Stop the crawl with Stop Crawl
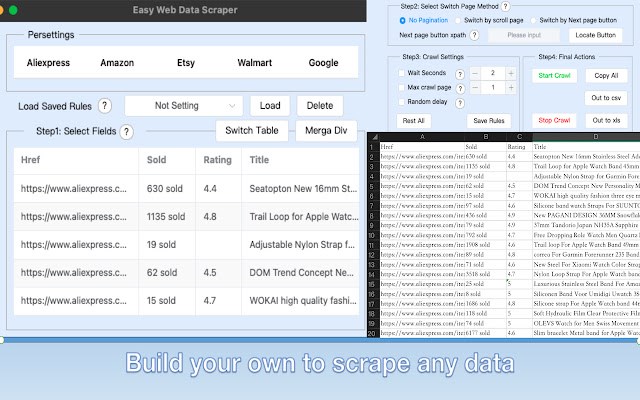This screenshot has width=640, height=400. point(554,120)
